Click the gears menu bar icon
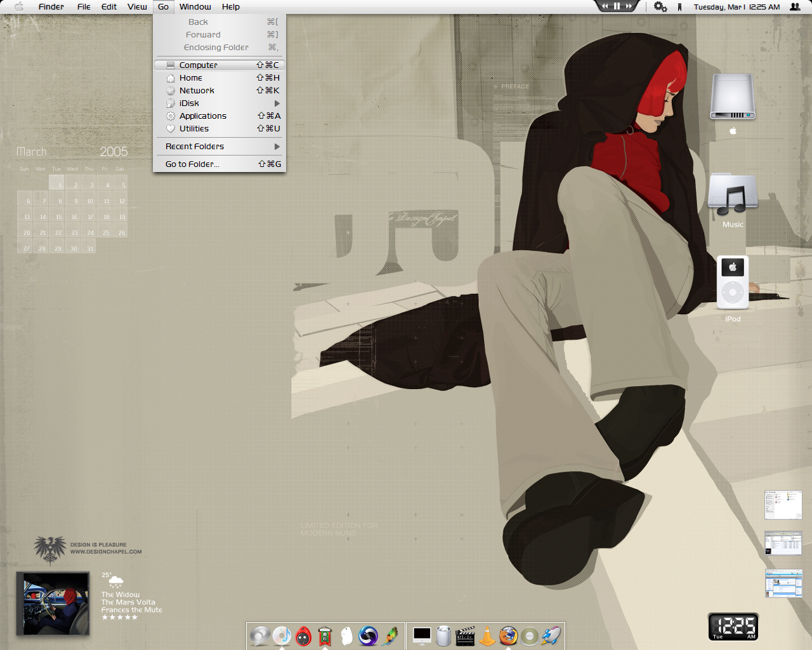Image resolution: width=812 pixels, height=650 pixels. [x=660, y=6]
